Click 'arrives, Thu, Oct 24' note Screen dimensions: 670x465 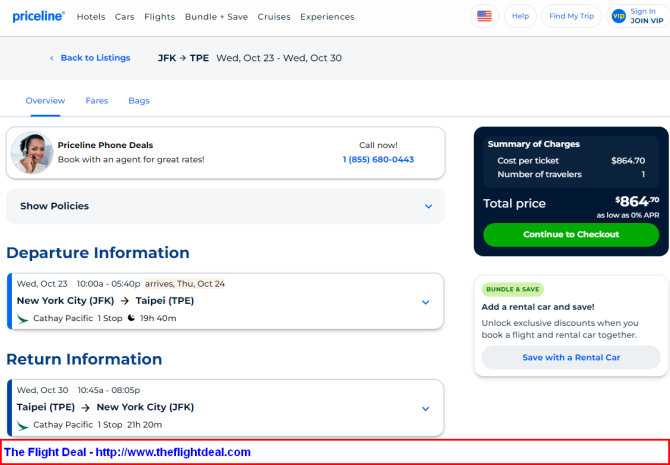[x=185, y=284]
